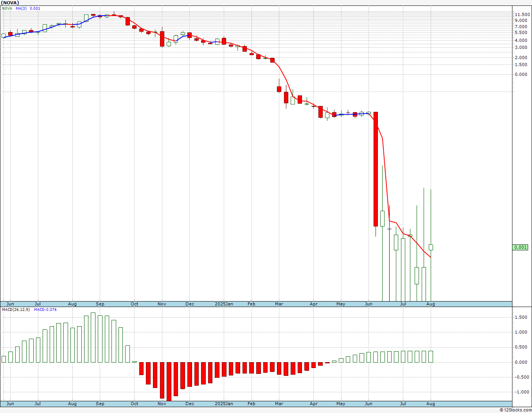Click the MACD(26,12,9) indicator label
The height and width of the screenshot is (413, 532).
pyautogui.click(x=16, y=310)
